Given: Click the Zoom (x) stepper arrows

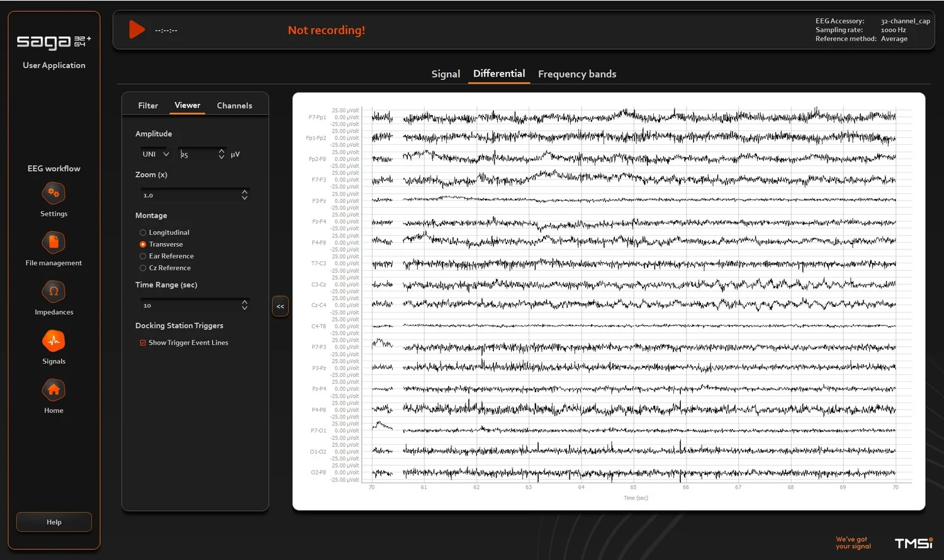Looking at the screenshot, I should [245, 195].
